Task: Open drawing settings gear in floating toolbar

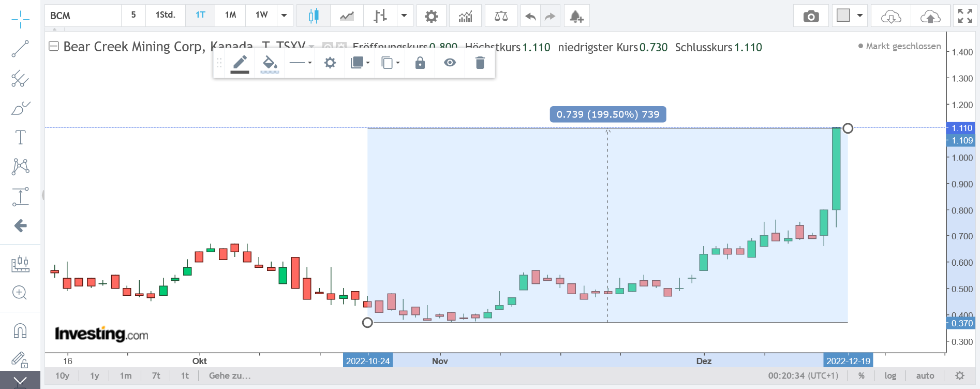Action: click(x=330, y=63)
